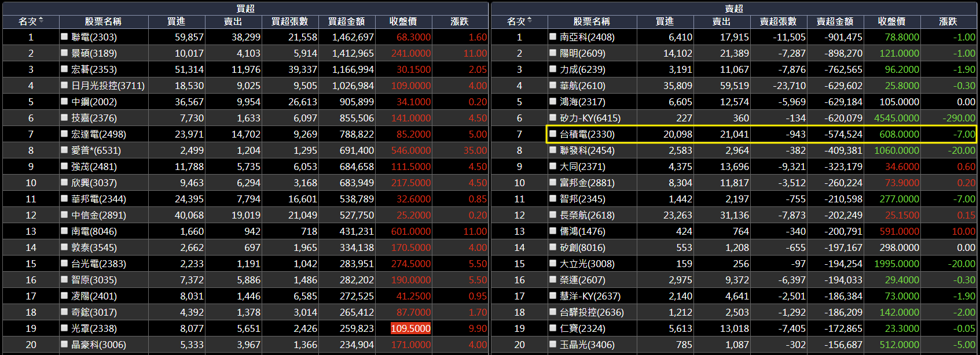980x355 pixels.
Task: Select the 宏碁(2353) checkbox
Action: click(x=64, y=69)
